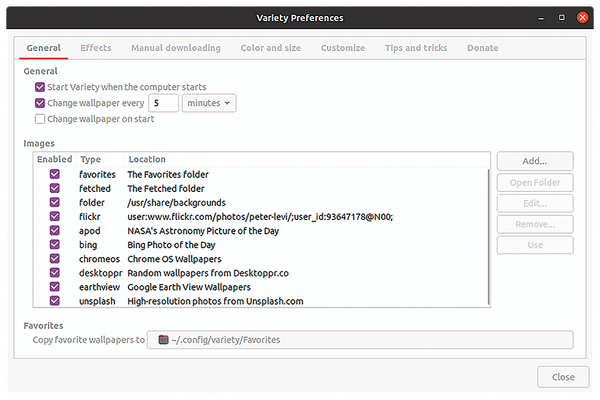The image size is (600, 400).
Task: Enable Change wallpaper on start
Action: pyautogui.click(x=40, y=119)
